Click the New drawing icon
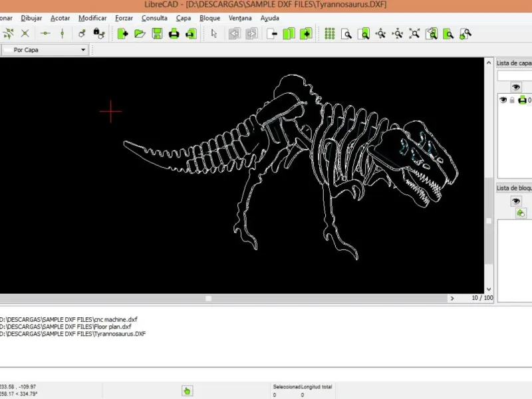The height and width of the screenshot is (399, 532). 122,34
